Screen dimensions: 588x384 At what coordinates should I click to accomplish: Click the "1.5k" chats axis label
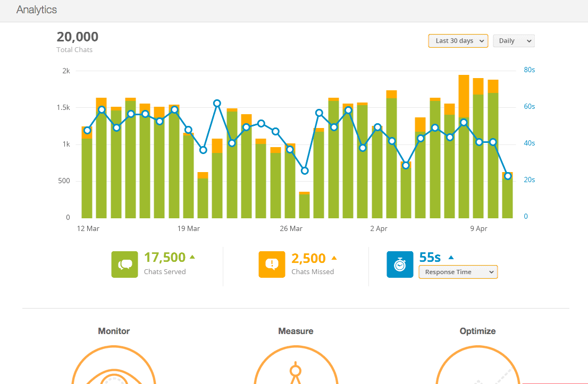[62, 107]
